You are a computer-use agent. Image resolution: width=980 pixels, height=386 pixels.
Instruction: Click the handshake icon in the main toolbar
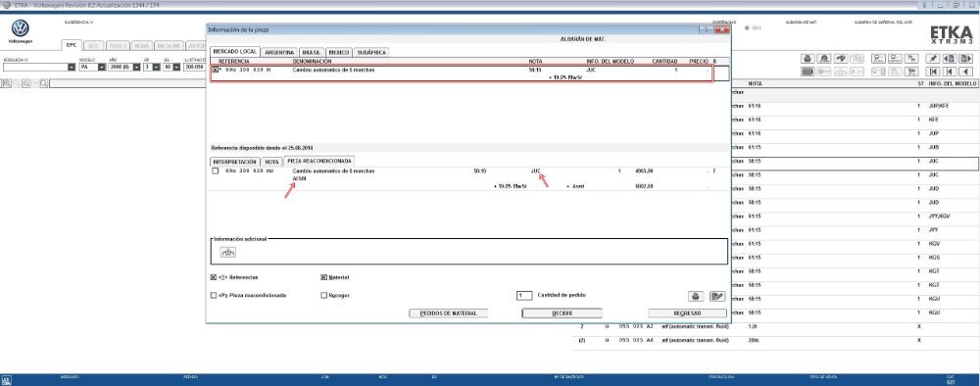(x=841, y=59)
